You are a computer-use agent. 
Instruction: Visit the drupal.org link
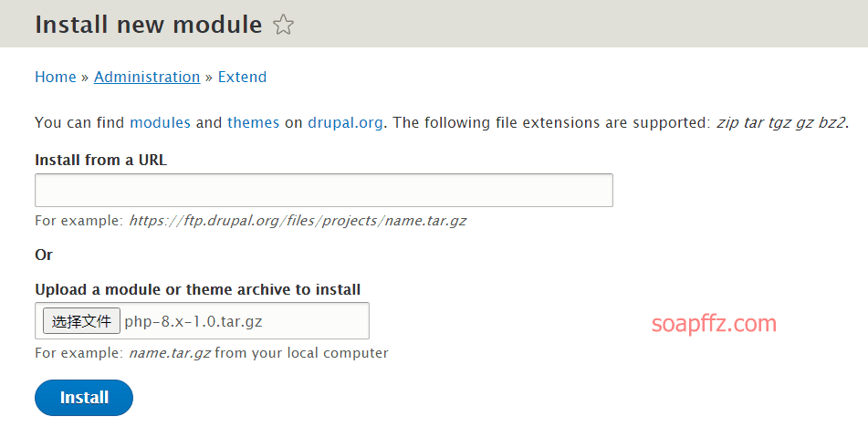tap(345, 123)
